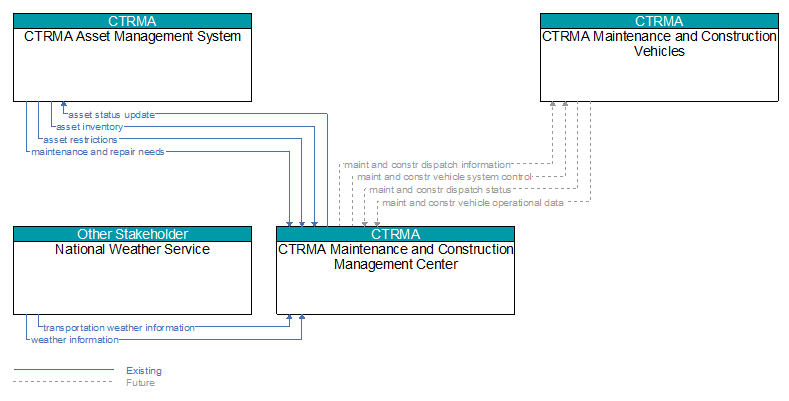789x401 pixels.
Task: Click the 'Future' legend label
Action: (140, 383)
